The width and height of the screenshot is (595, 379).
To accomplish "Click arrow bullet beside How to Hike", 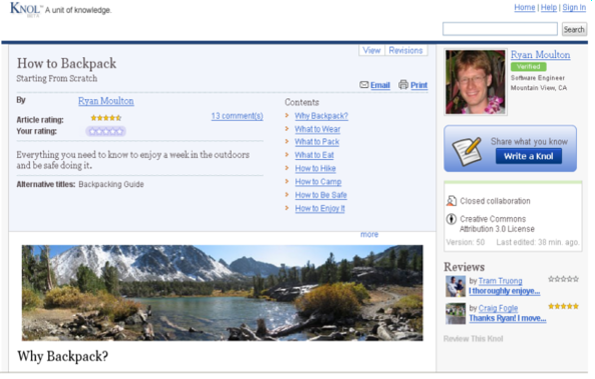I will point(287,168).
